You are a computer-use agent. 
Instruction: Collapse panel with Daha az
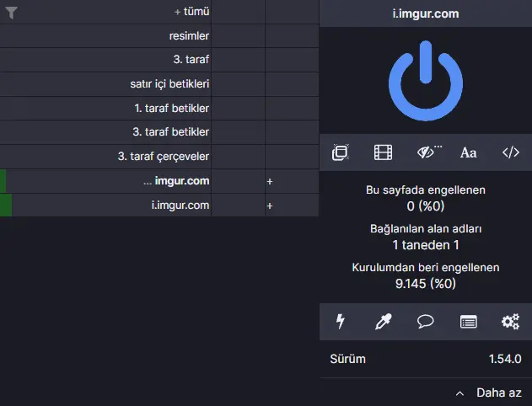point(489,393)
